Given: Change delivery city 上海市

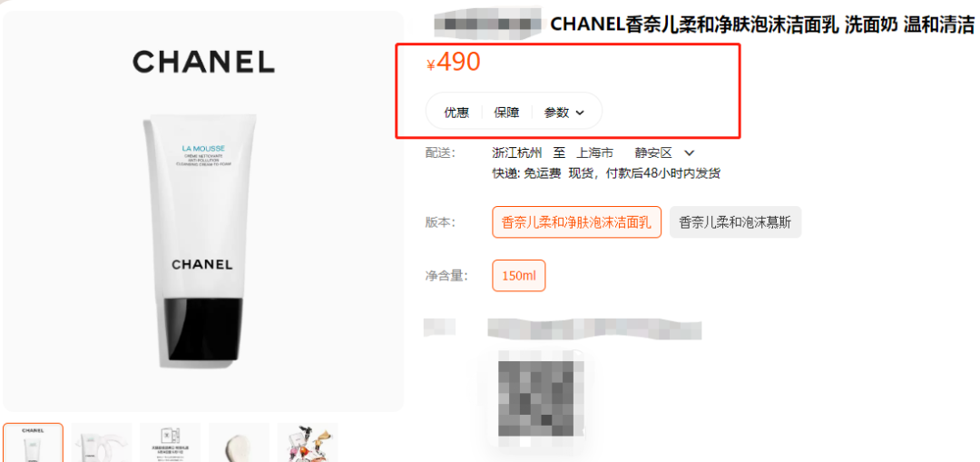Looking at the screenshot, I should tap(594, 152).
